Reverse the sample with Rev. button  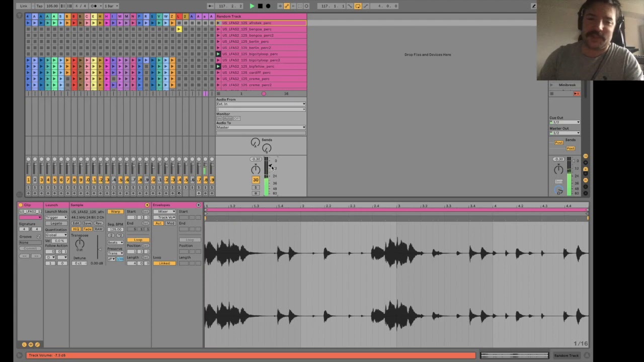(99, 223)
